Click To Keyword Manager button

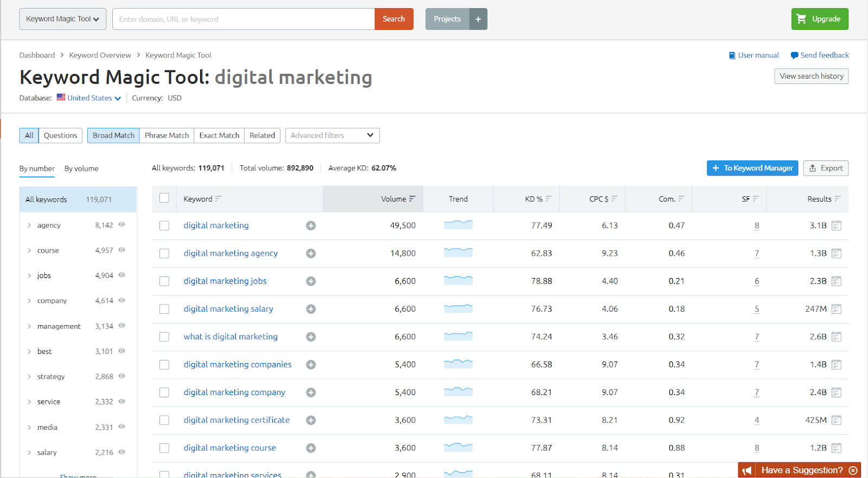(x=752, y=168)
